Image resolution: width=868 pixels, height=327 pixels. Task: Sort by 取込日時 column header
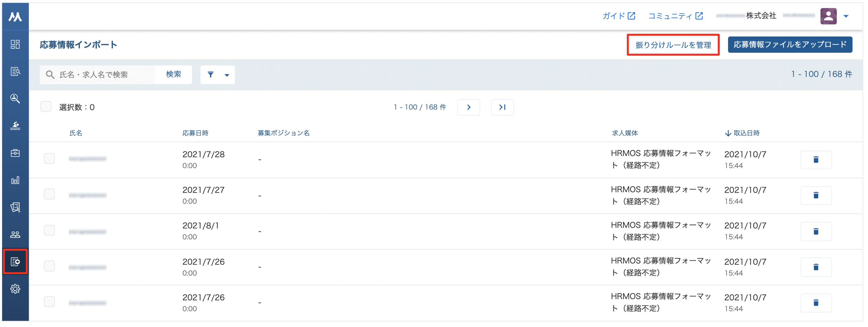(x=742, y=133)
